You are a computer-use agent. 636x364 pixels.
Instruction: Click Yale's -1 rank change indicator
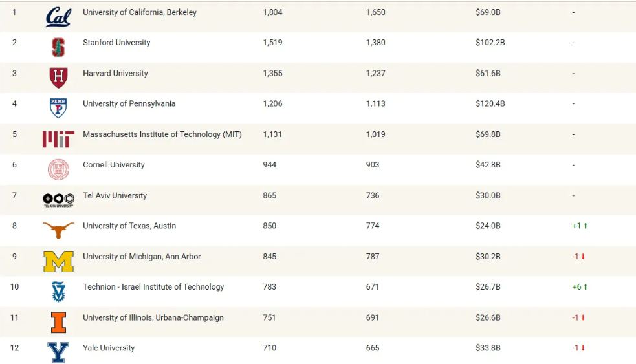tap(578, 348)
